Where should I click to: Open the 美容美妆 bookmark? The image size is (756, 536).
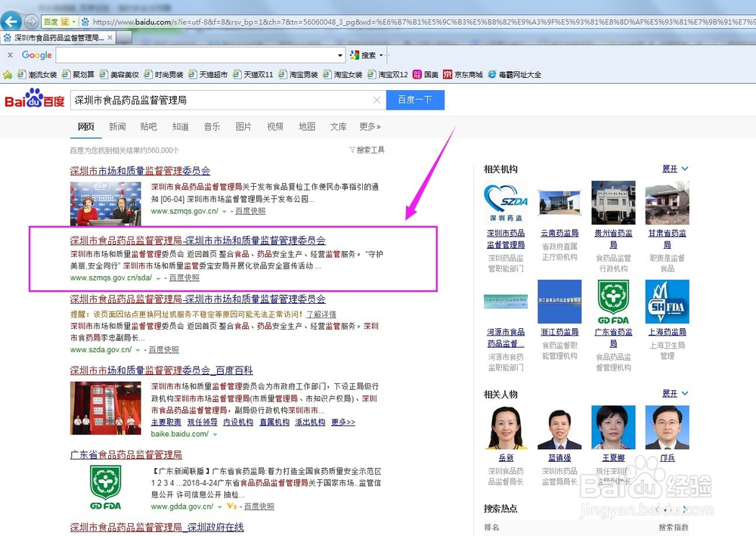119,75
